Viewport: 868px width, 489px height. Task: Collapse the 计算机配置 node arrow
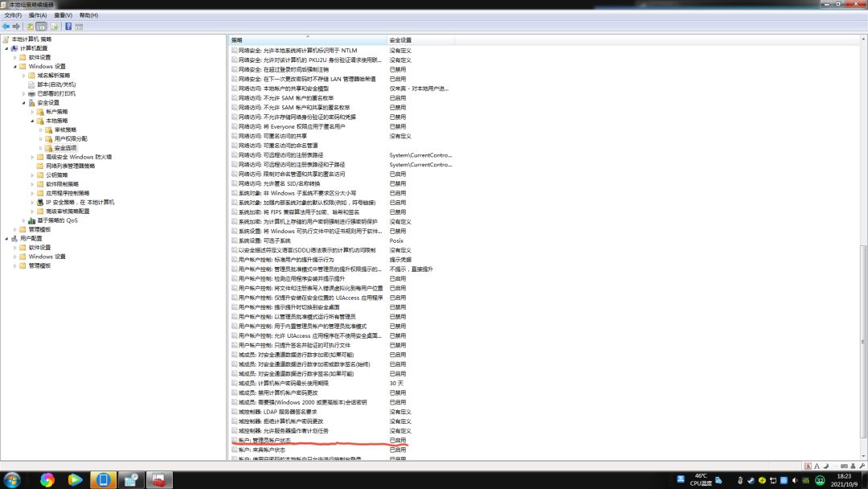pyautogui.click(x=6, y=49)
